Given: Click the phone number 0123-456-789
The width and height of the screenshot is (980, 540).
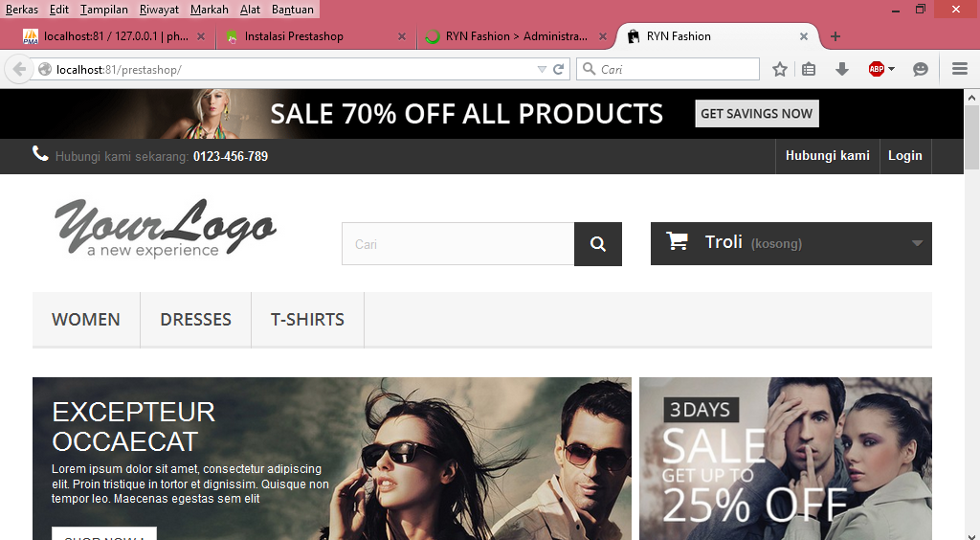Looking at the screenshot, I should tap(231, 156).
